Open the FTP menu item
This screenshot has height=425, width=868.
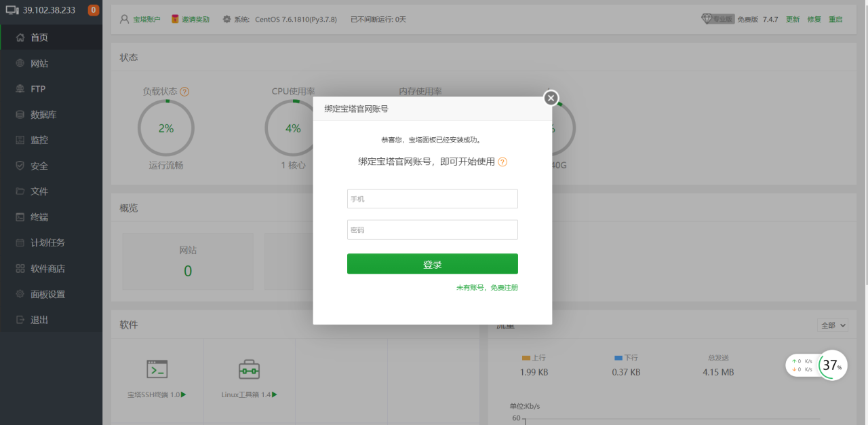pyautogui.click(x=51, y=89)
